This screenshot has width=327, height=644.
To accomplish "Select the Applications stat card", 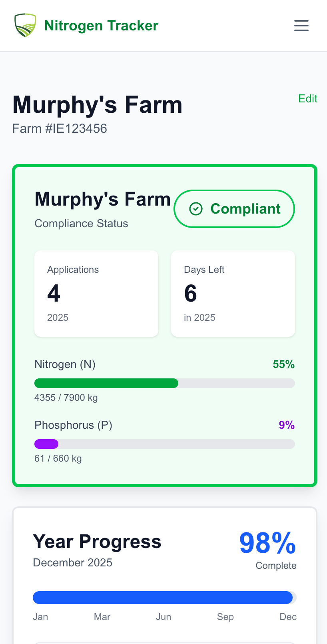I will (x=96, y=293).
